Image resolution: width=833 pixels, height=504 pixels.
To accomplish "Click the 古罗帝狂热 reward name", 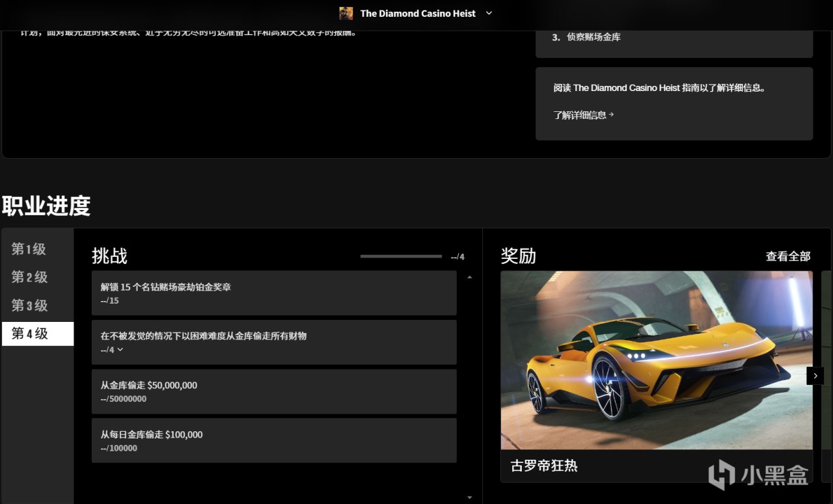I will tap(544, 466).
